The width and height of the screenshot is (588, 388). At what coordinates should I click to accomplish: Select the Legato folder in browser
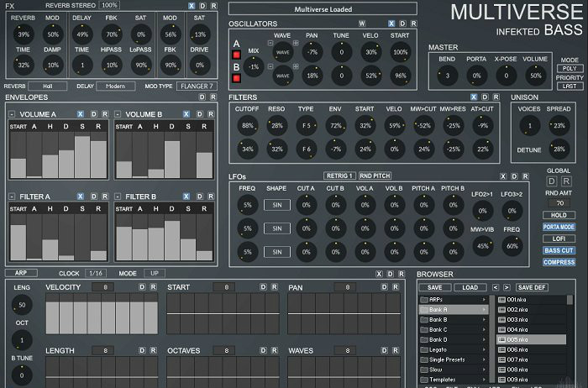(x=454, y=349)
